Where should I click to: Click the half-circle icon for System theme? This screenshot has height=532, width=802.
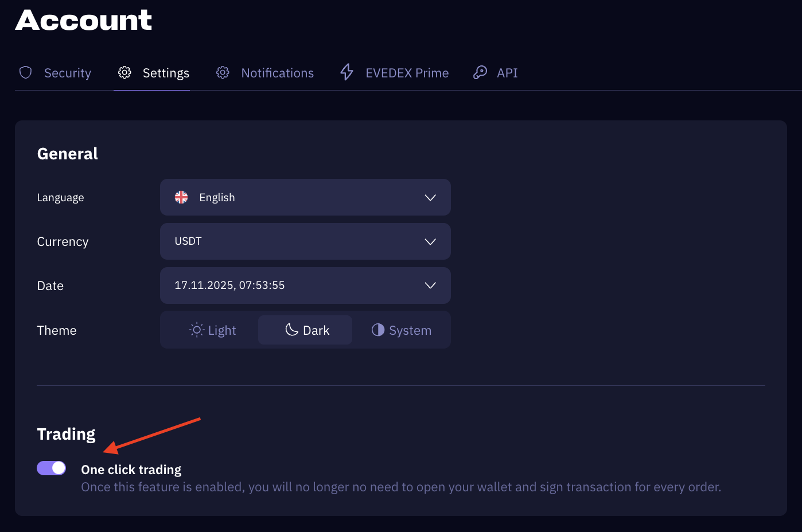(377, 330)
